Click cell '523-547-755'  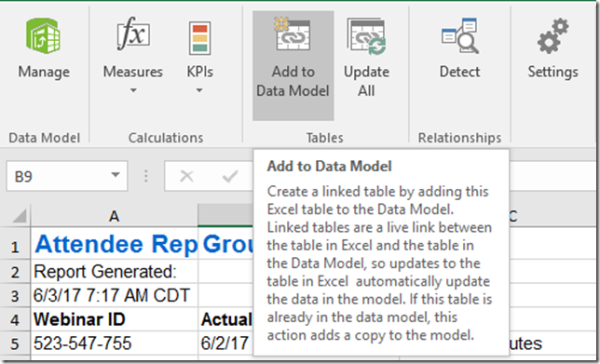(x=114, y=343)
